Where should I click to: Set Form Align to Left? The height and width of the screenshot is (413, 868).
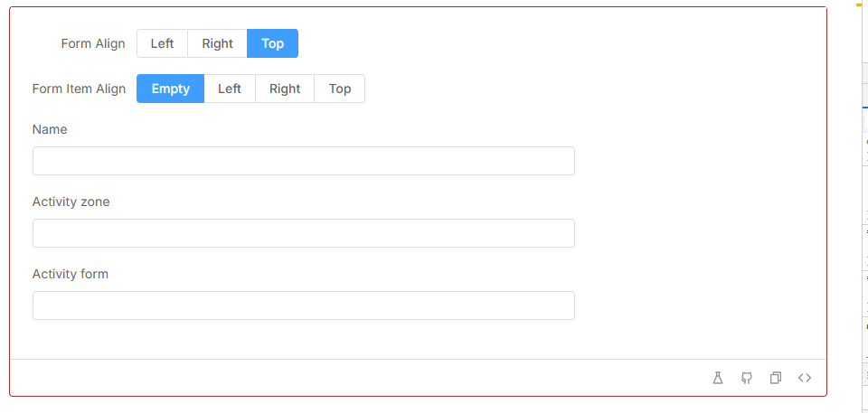tap(162, 43)
